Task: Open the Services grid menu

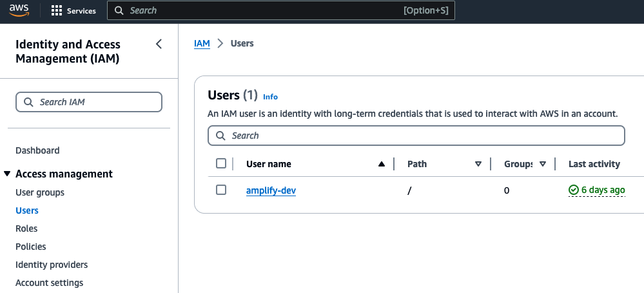Action: (57, 11)
